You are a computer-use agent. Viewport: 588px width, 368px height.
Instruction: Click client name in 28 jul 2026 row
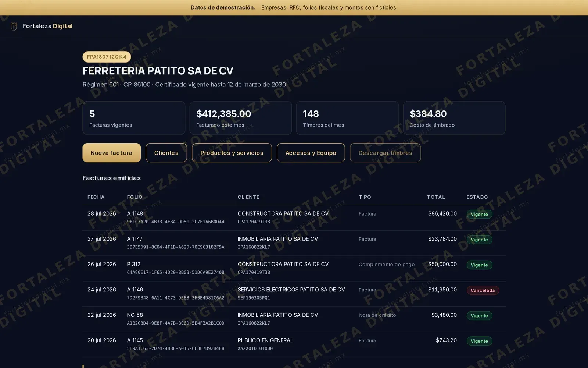[x=283, y=213]
